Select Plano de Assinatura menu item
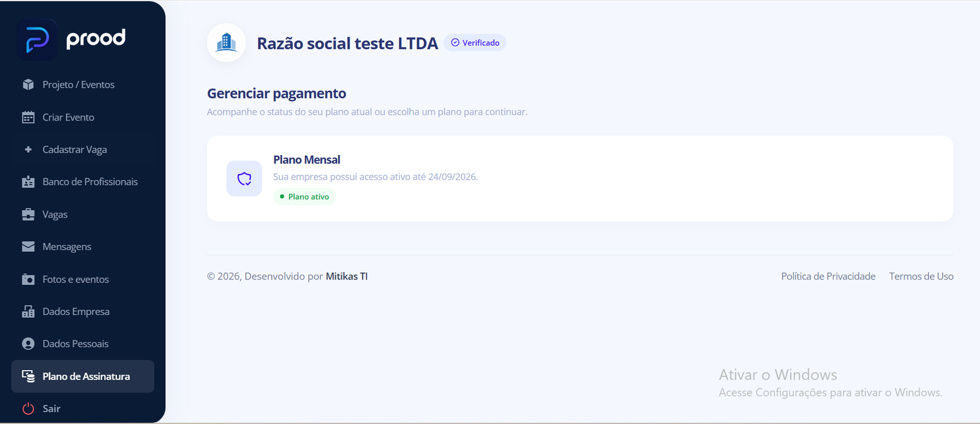 coord(83,376)
